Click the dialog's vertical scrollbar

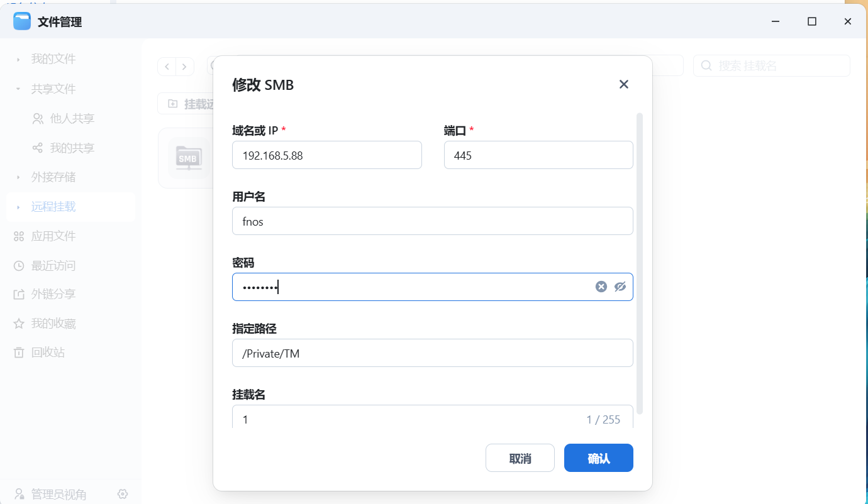[640, 264]
